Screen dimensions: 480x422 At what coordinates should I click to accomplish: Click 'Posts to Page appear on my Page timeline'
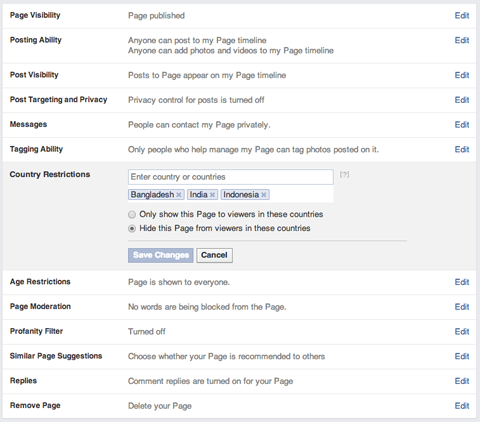click(x=207, y=75)
